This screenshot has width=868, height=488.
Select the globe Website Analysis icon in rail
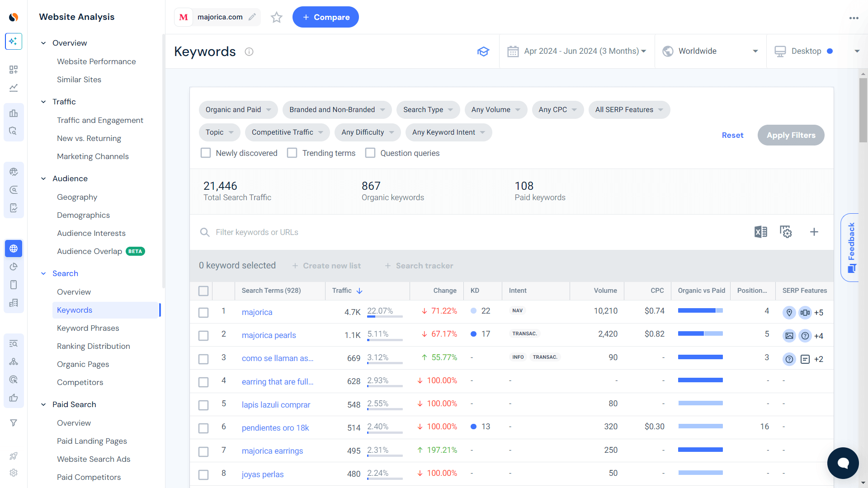[x=14, y=249]
